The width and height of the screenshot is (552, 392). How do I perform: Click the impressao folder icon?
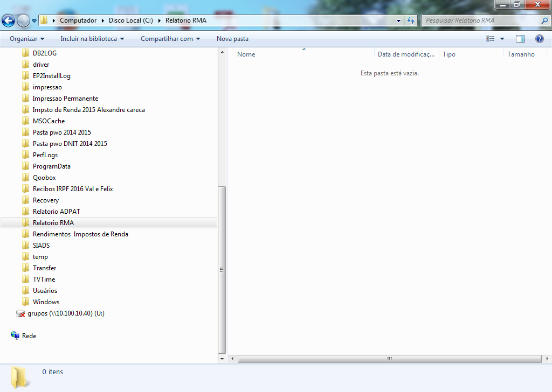click(25, 87)
